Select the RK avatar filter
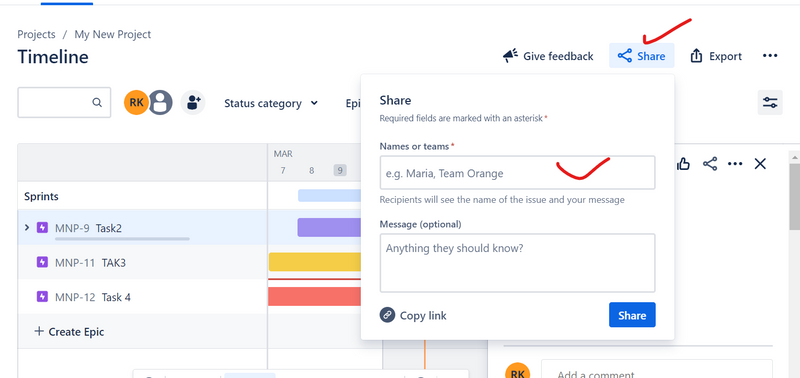This screenshot has height=378, width=800. [136, 103]
